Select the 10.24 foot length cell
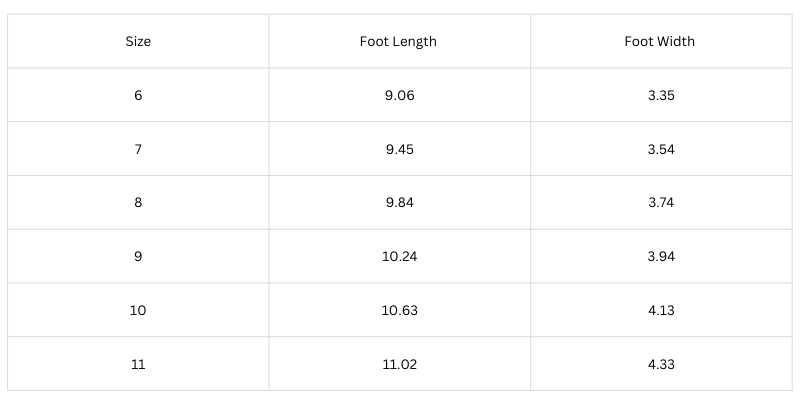The image size is (800, 400). [x=399, y=257]
